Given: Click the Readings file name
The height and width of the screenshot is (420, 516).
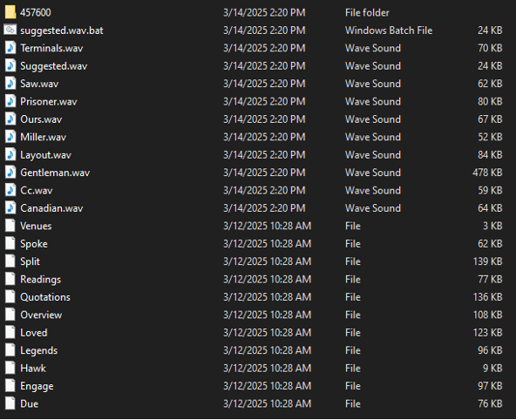Looking at the screenshot, I should pos(40,279).
